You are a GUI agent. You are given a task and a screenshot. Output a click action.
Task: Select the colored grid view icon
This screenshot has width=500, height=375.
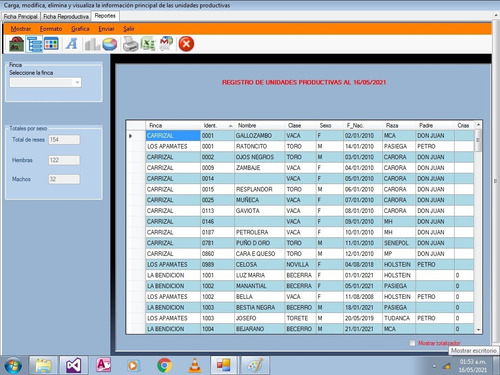coord(51,44)
